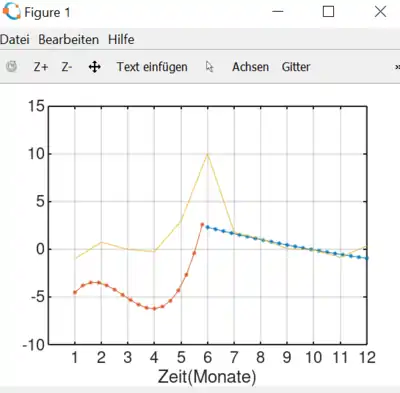This screenshot has width=400, height=393.
Task: Toggle Gitter grid display
Action: pos(296,67)
